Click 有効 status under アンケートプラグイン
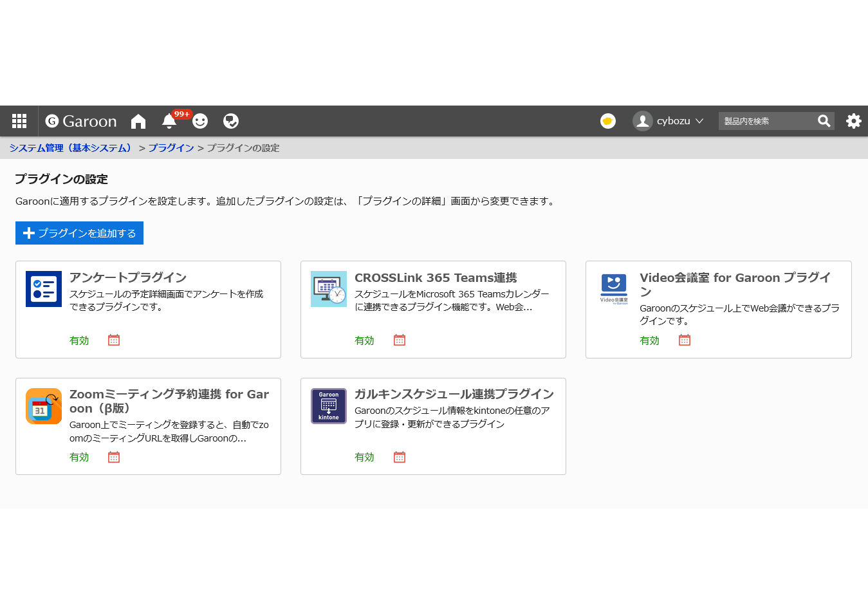Viewport: 868px width, 614px height. (79, 340)
